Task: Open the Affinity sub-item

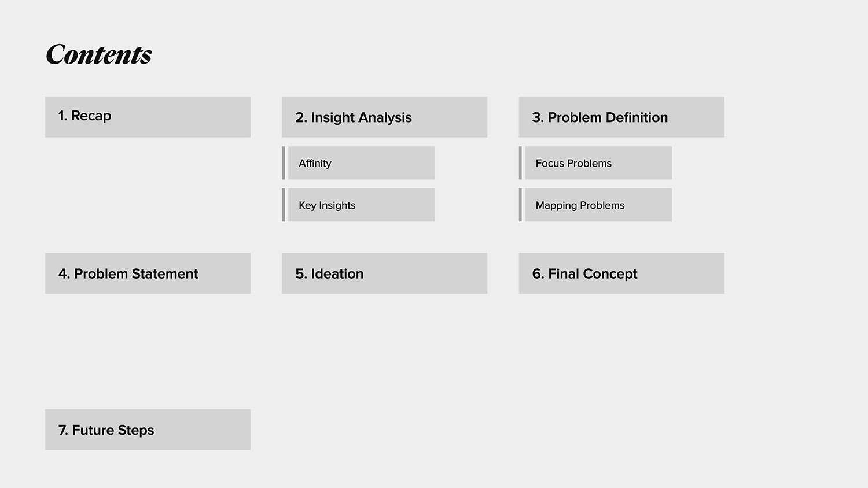Action: coord(361,163)
